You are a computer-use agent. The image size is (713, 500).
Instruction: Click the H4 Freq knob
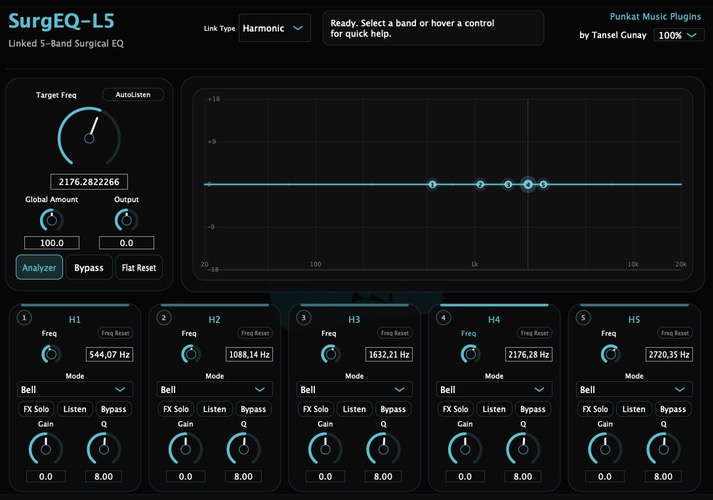(x=470, y=354)
